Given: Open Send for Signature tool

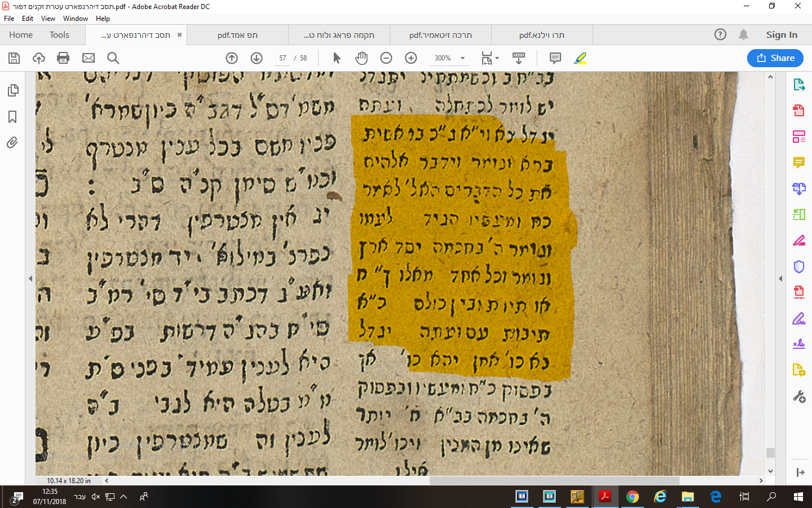Looking at the screenshot, I should (799, 344).
